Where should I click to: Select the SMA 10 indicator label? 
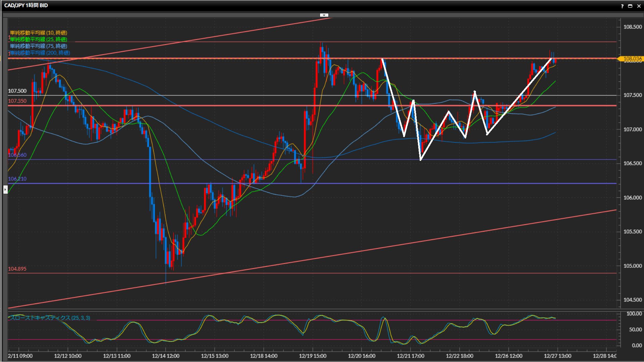[x=39, y=33]
